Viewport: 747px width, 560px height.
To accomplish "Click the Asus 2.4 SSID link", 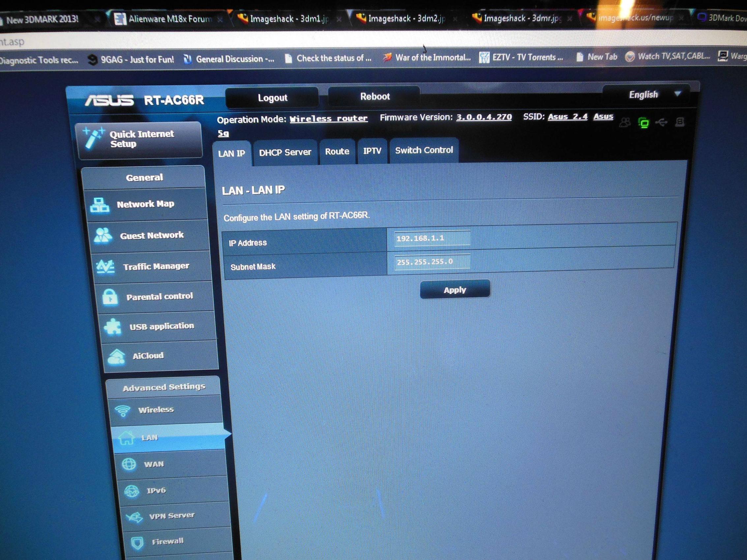I will click(567, 117).
